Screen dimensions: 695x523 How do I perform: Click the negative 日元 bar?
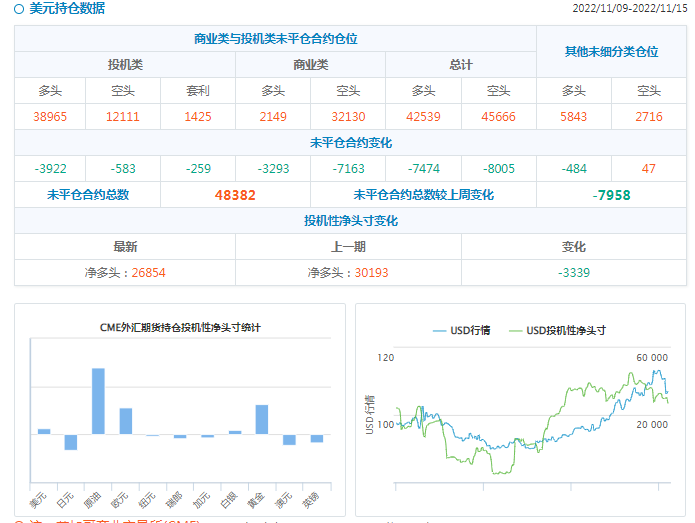pos(71,442)
